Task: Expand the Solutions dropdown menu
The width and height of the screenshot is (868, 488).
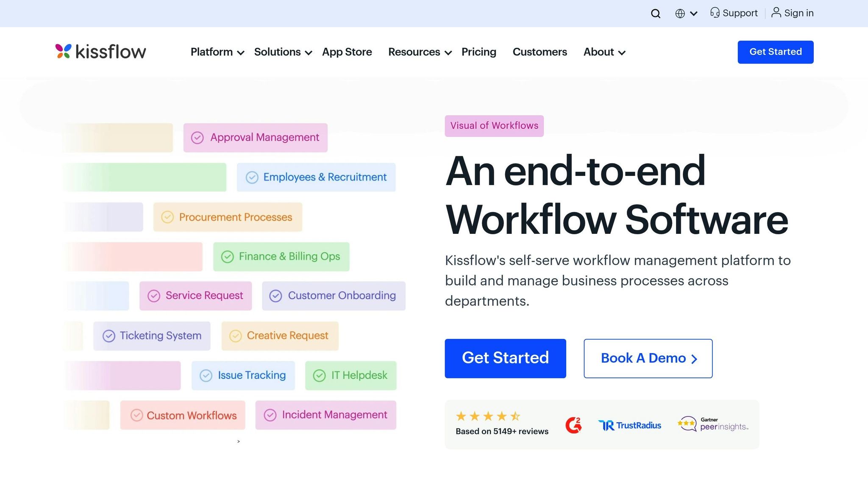Action: (283, 52)
